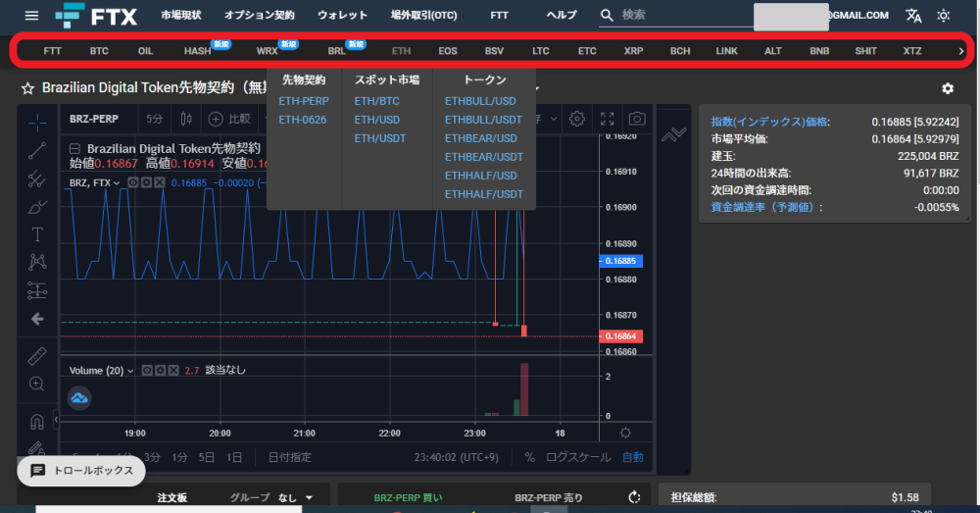Toggle magnet mode in drawing toolbar
The width and height of the screenshot is (980, 513).
tap(37, 422)
